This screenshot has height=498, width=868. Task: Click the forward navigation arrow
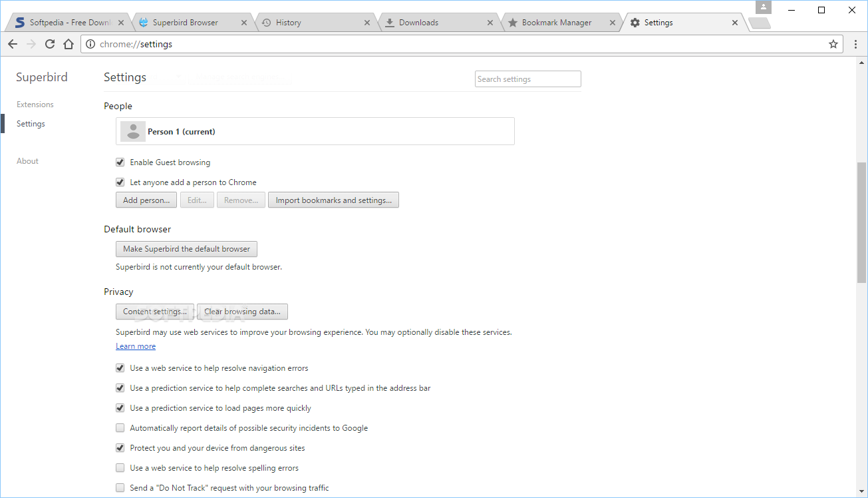click(31, 44)
